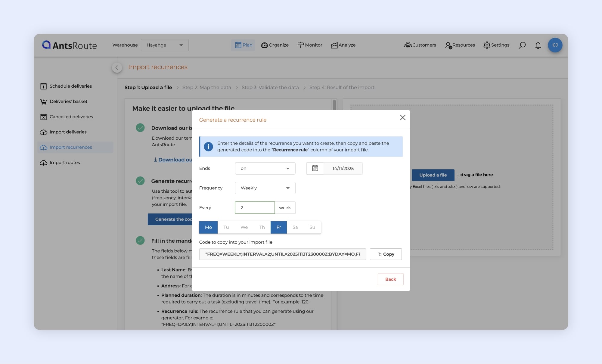Screen dimensions: 602x364
Task: Open Import deliveries in the sidebar
Action: pos(68,132)
